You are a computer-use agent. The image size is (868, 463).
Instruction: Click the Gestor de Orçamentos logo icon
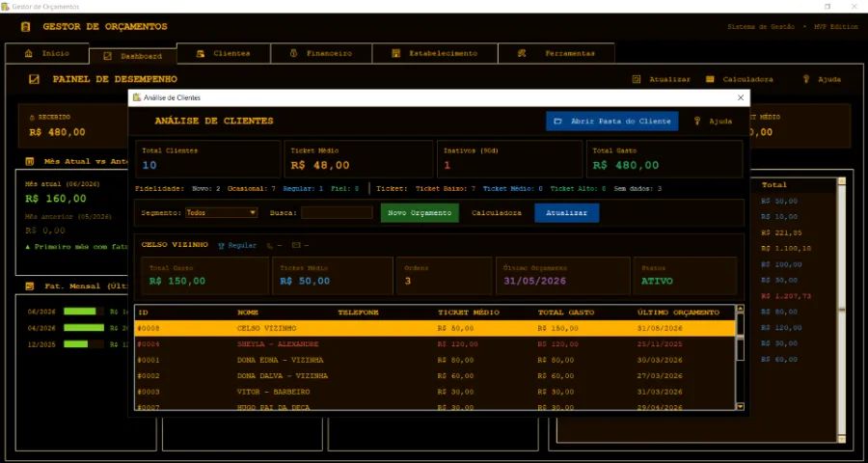point(25,27)
